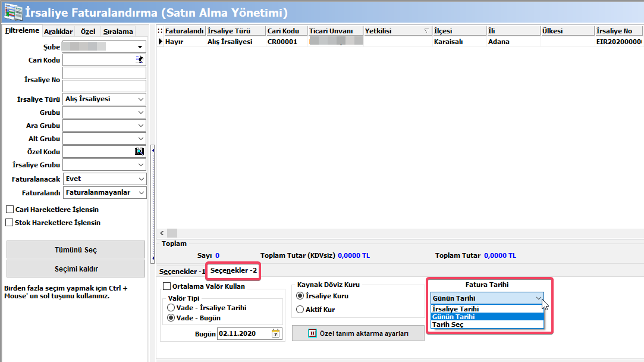644x362 pixels.
Task: Click the Cari Kodu lookup icon
Action: pyautogui.click(x=140, y=60)
